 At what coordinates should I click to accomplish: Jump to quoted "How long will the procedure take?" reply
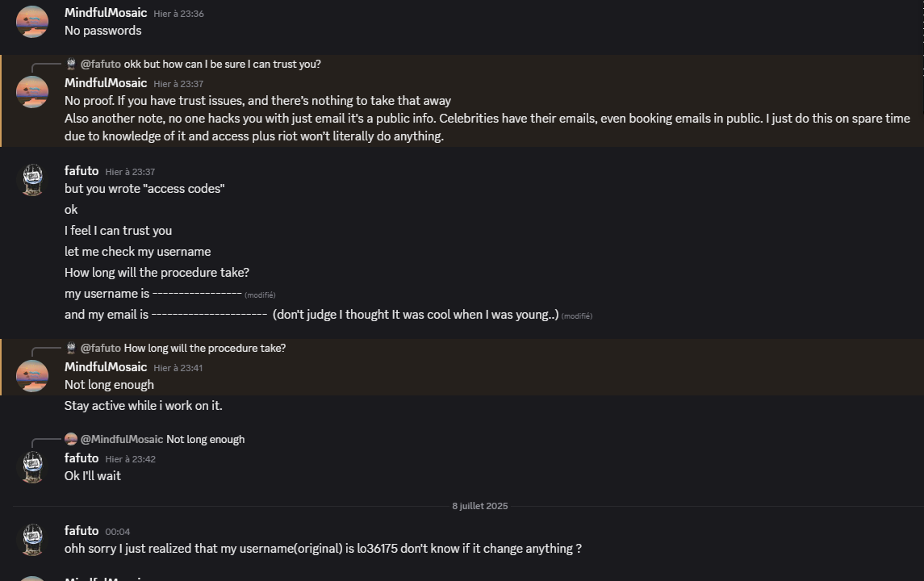point(204,348)
